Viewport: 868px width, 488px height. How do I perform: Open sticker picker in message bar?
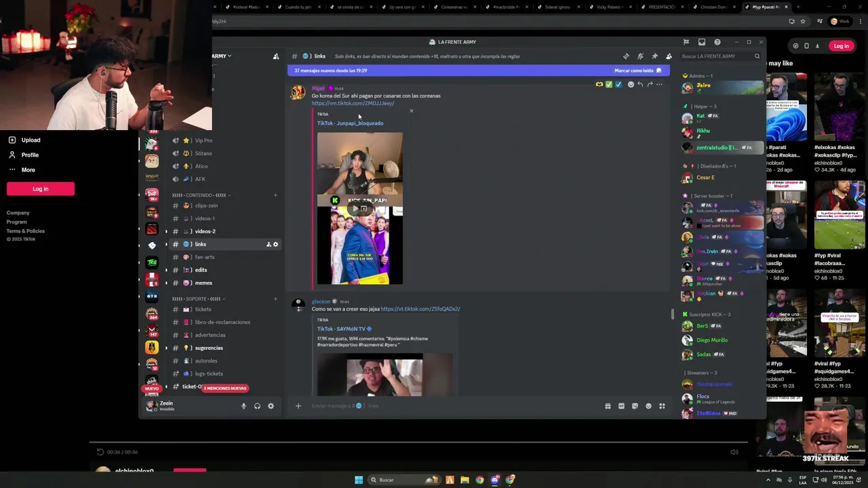pos(635,406)
